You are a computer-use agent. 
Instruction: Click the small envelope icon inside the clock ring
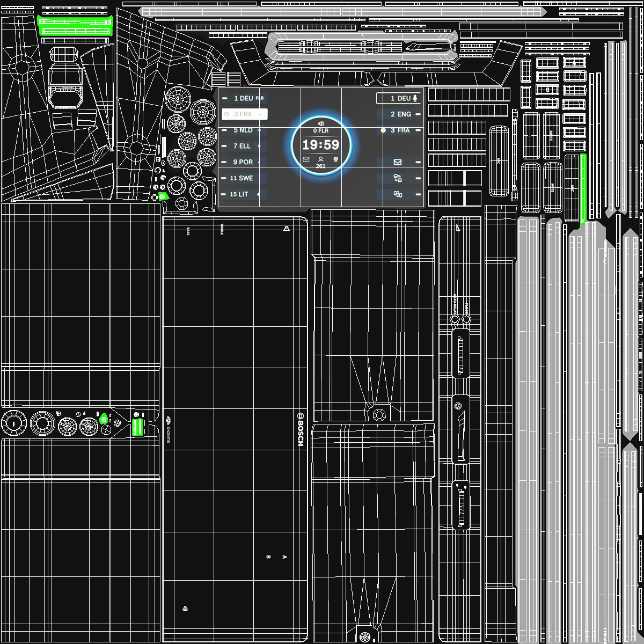(x=306, y=159)
